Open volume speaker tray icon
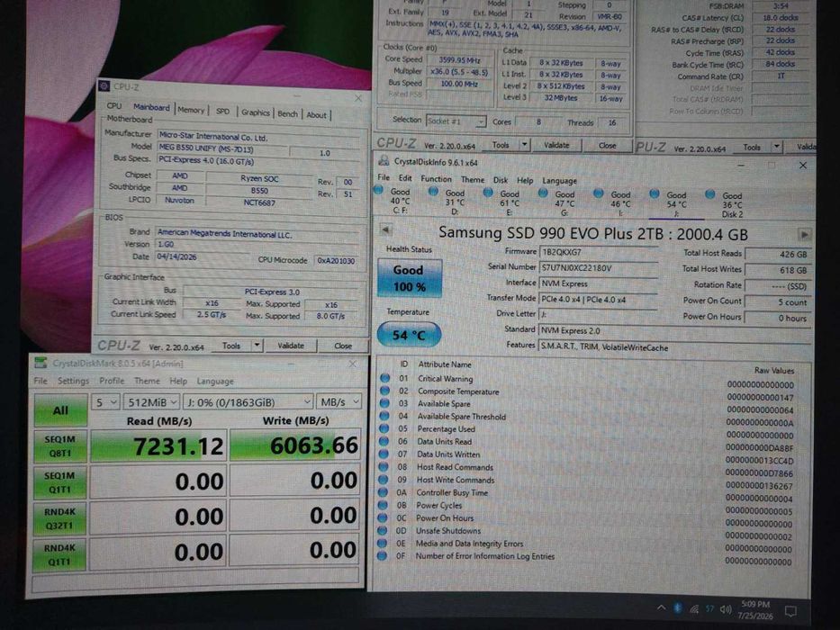The image size is (840, 630). click(726, 609)
